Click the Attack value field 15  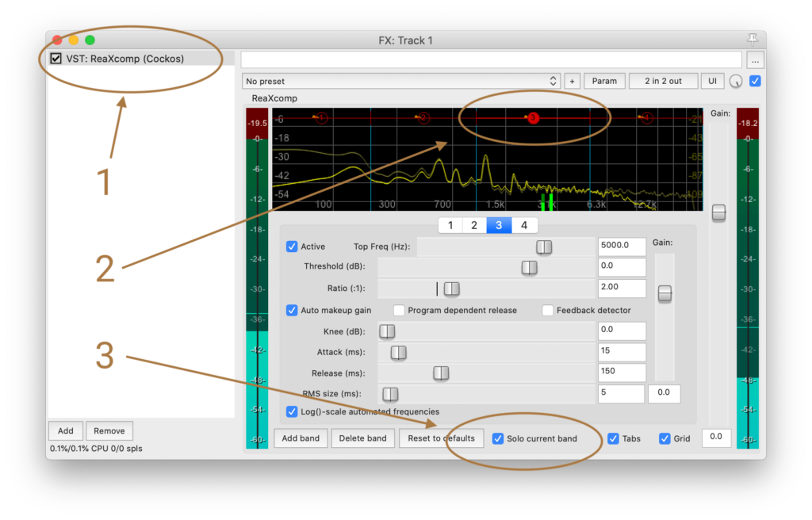622,352
